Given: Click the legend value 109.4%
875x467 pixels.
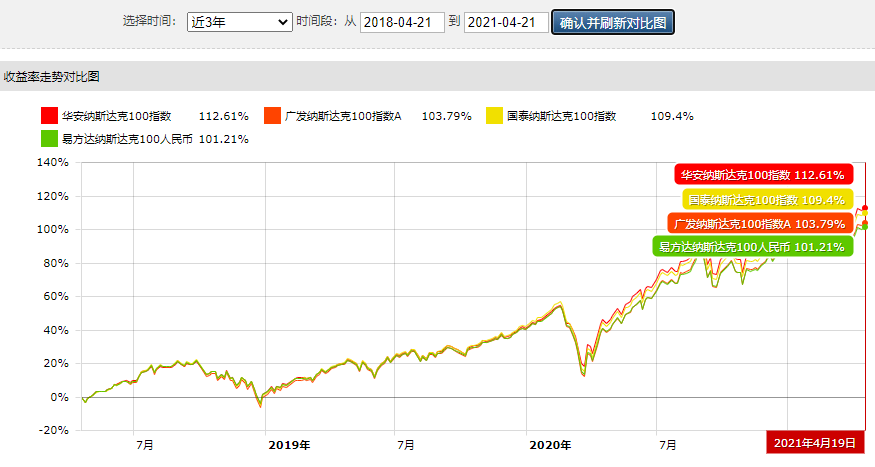Looking at the screenshot, I should (x=672, y=116).
